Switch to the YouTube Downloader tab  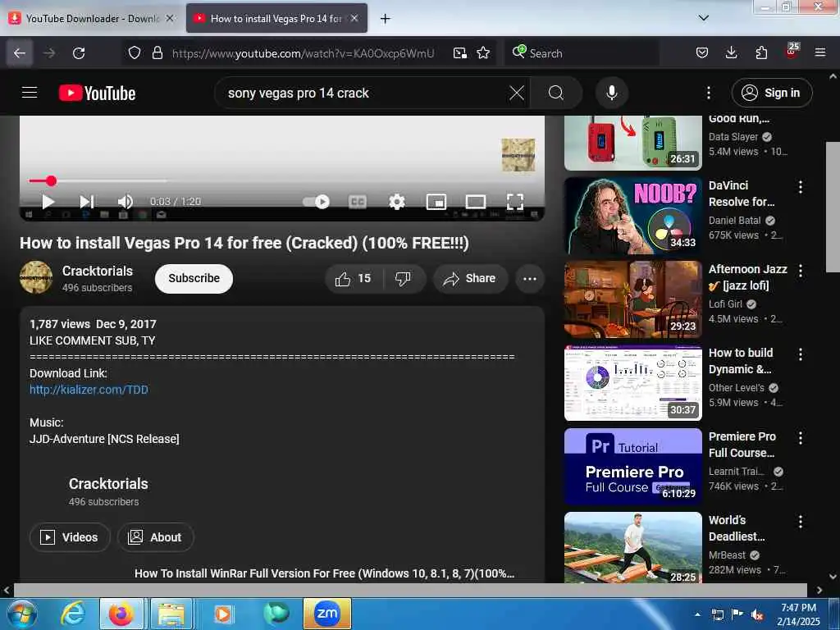pos(91,19)
